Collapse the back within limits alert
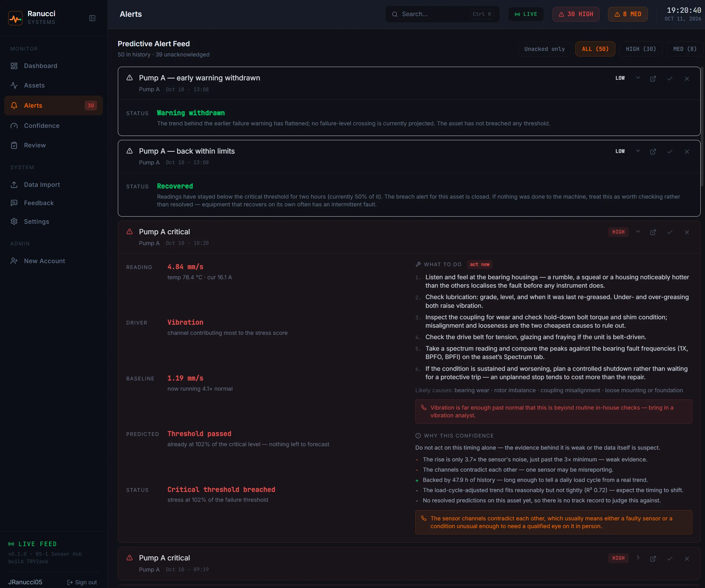705x588 pixels. [x=638, y=151]
